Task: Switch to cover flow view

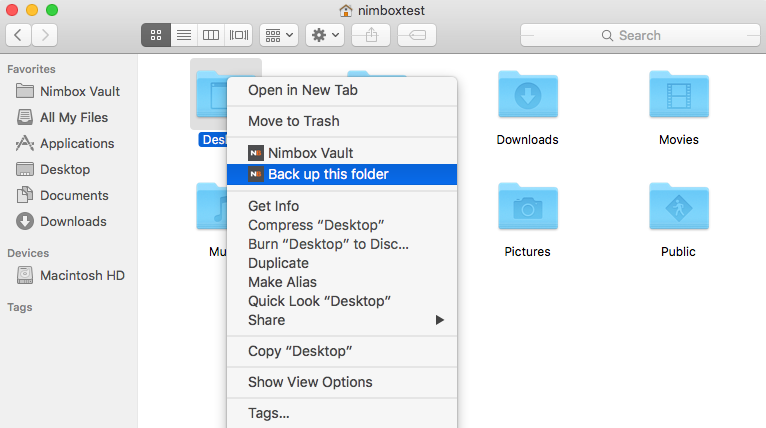Action: 238,35
